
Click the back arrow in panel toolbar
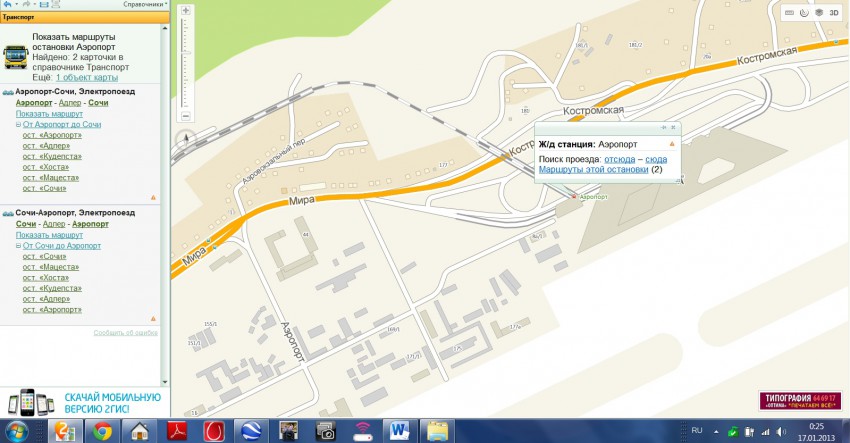tap(9, 5)
